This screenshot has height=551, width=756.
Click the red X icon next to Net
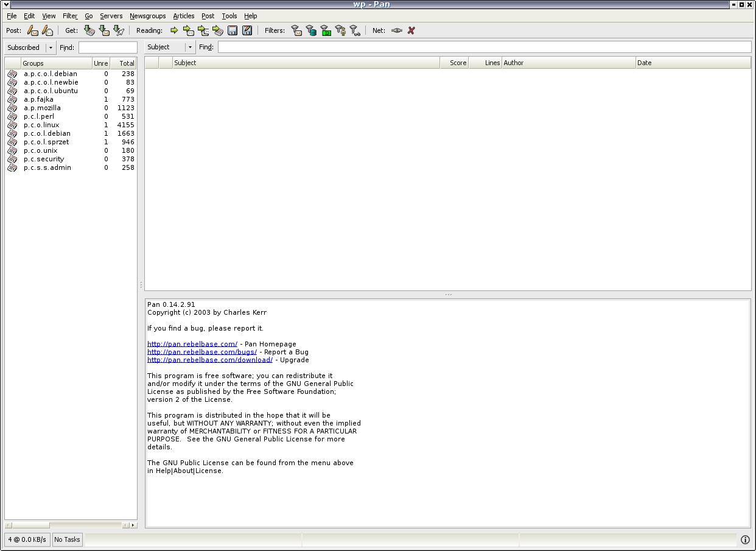click(x=411, y=30)
